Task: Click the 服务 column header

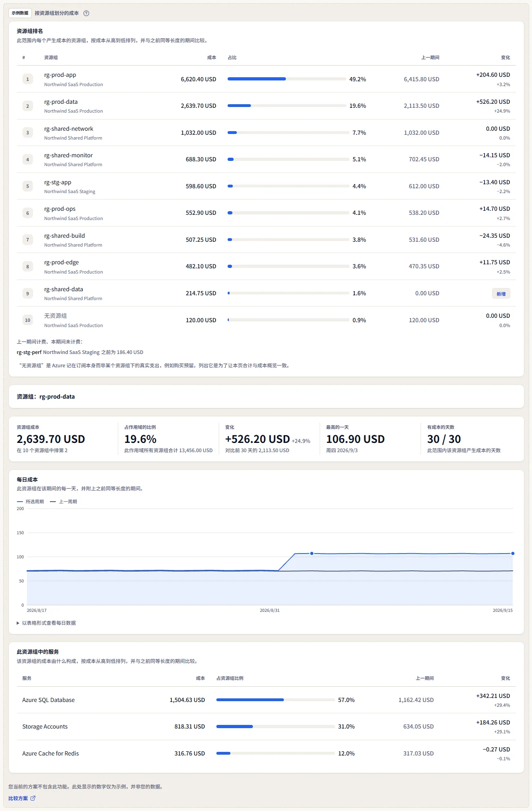Action: 27,678
